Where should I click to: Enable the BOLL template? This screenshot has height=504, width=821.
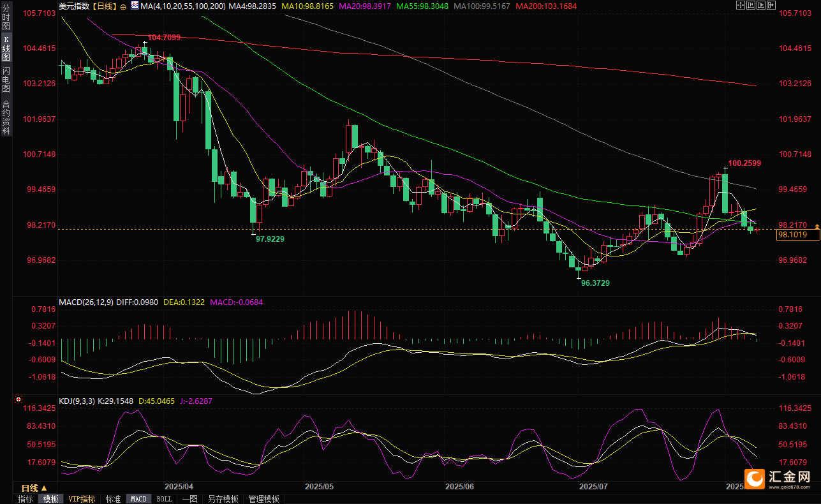(x=164, y=499)
